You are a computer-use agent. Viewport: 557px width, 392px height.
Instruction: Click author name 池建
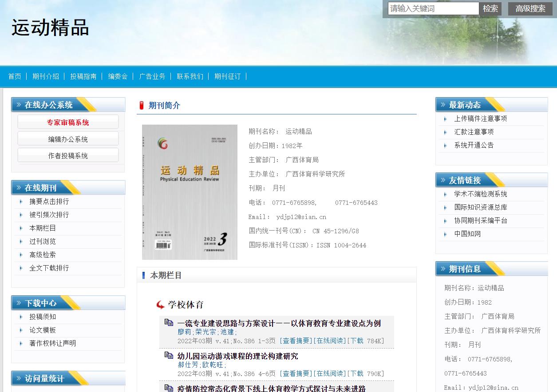227,332
